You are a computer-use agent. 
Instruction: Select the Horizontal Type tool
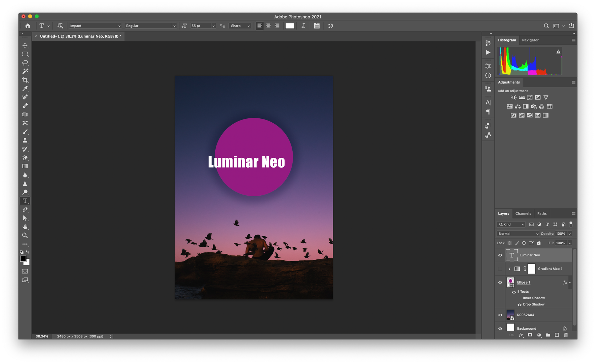coord(25,201)
